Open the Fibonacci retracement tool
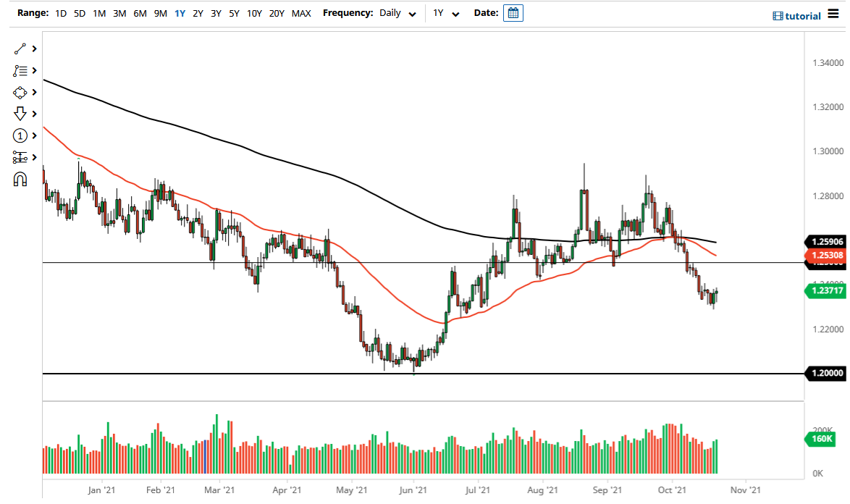This screenshot has height=504, width=850. [x=20, y=70]
